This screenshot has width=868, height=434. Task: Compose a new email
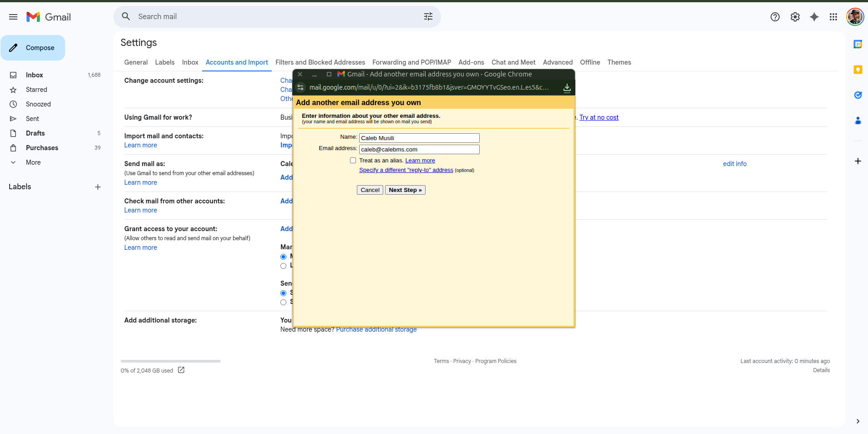[33, 48]
